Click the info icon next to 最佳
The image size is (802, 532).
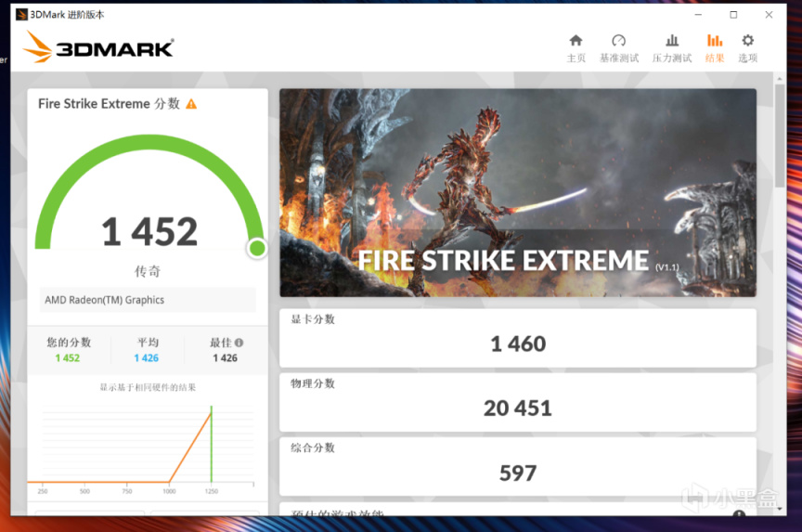[239, 343]
